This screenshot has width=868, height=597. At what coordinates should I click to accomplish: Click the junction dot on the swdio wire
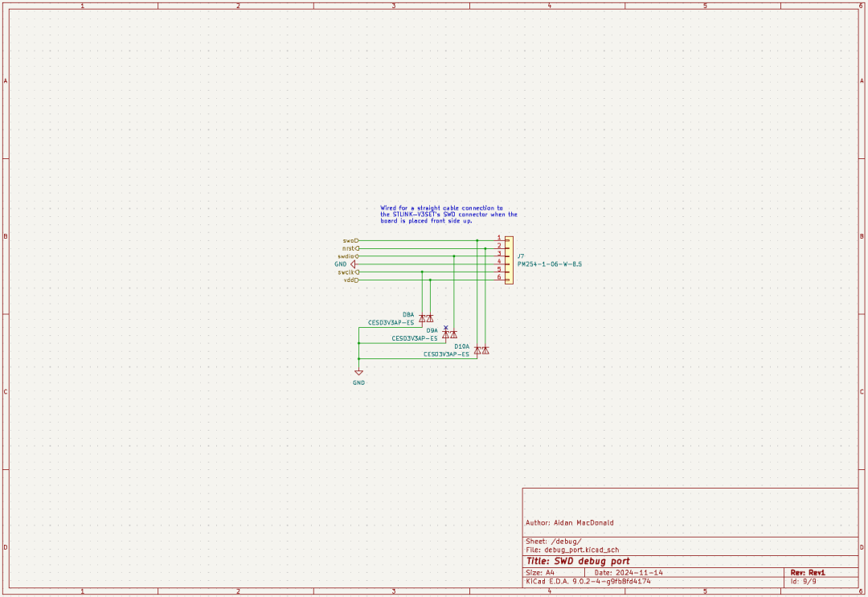click(x=454, y=256)
